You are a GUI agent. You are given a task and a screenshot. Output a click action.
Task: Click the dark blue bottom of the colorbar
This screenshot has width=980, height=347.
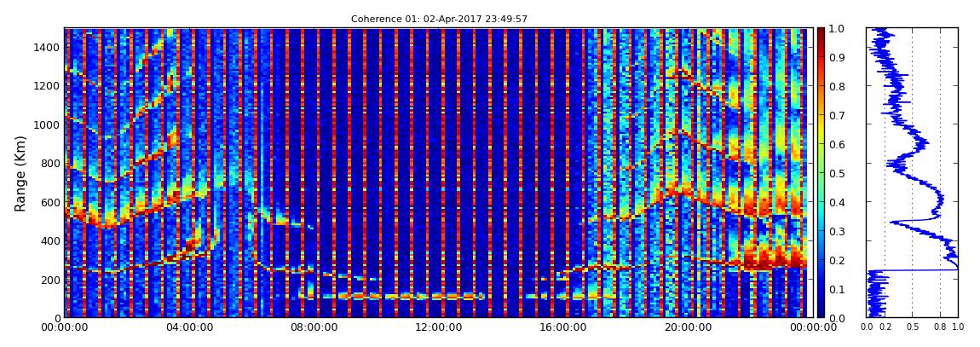coord(821,311)
